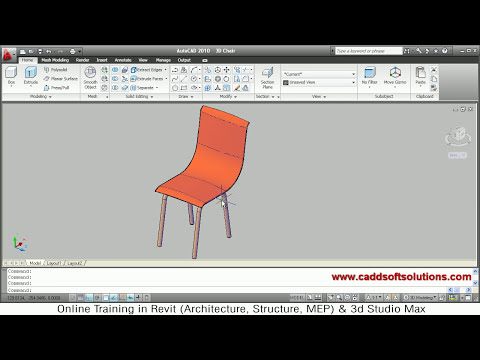Screen dimensions: 480x360
Task: Switch to the Render ribbon tab
Action: tap(82, 60)
